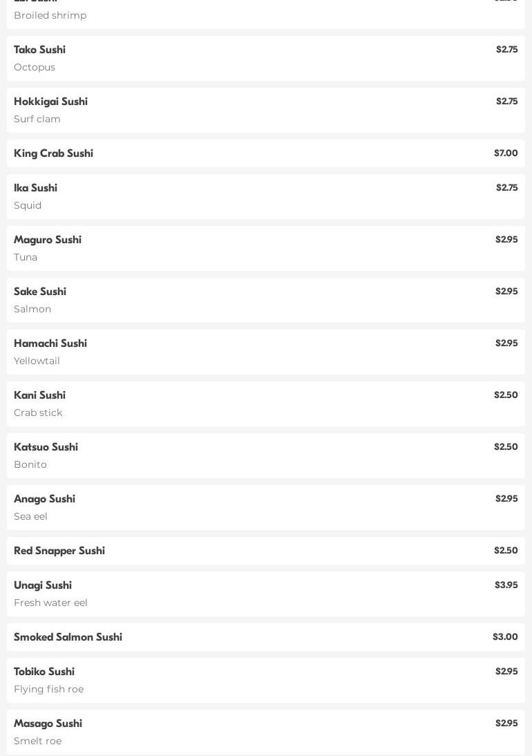Click the $3.95 Unagi Sushi price
The width and height of the screenshot is (532, 756).
click(506, 585)
